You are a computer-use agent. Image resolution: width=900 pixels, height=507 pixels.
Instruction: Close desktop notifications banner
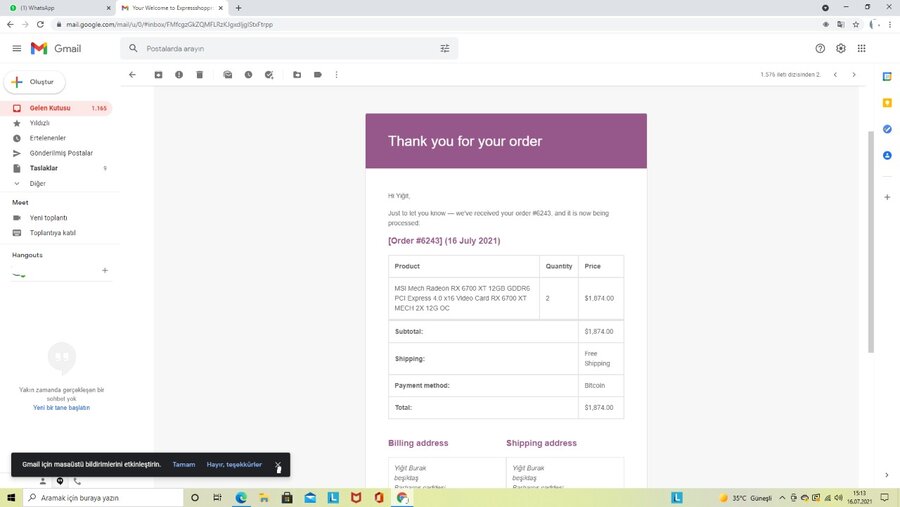278,465
